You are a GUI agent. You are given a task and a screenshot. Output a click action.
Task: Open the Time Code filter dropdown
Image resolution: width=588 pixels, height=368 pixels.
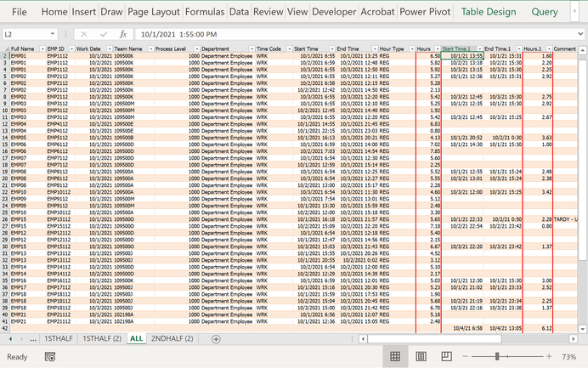(289, 48)
